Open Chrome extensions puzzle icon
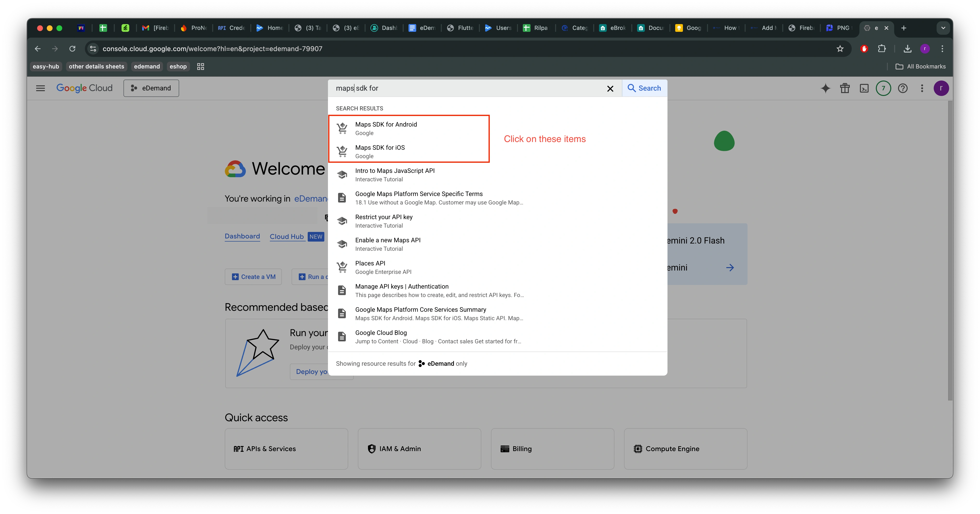 pos(882,49)
